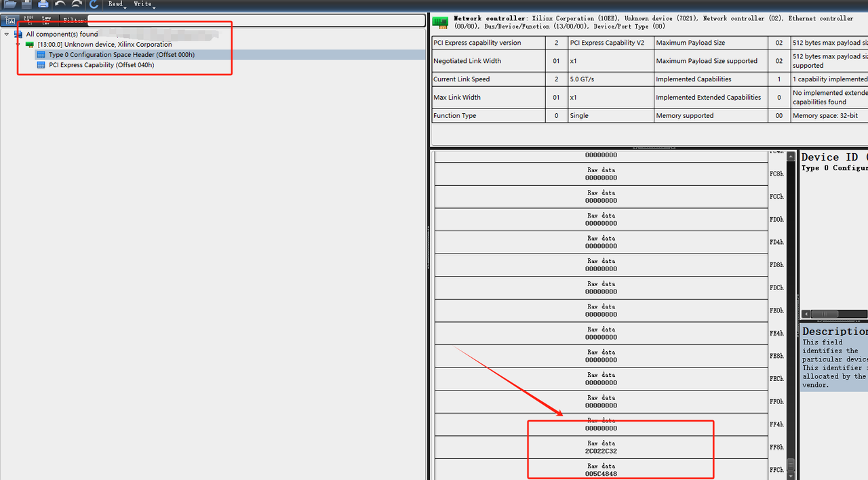Click the Max Link Width cell
The height and width of the screenshot is (480, 868).
click(488, 98)
